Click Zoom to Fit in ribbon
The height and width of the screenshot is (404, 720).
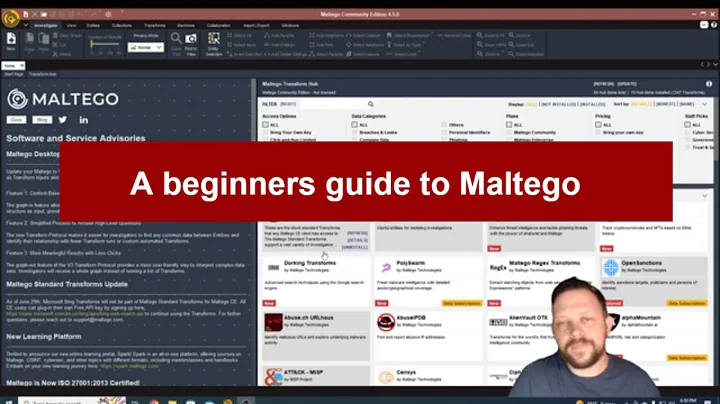click(490, 35)
